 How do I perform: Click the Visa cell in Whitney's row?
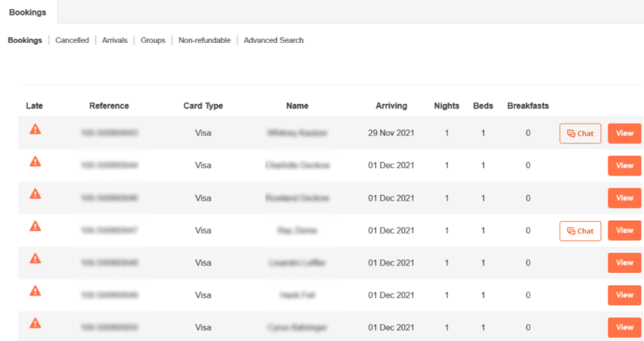[x=203, y=133]
